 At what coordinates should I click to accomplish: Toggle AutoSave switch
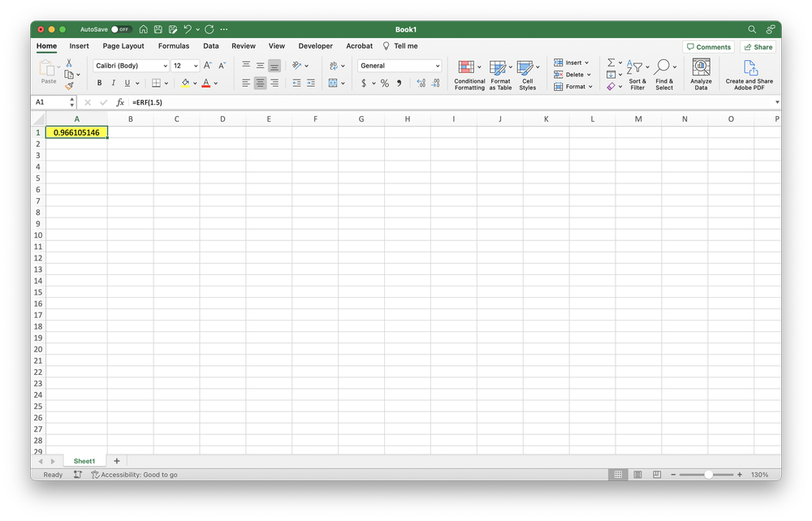click(121, 29)
